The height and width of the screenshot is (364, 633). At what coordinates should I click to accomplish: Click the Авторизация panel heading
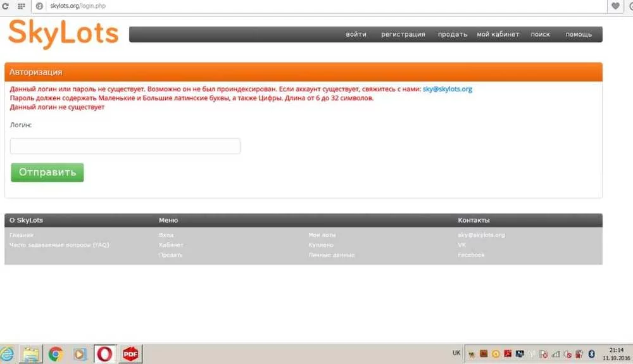tap(35, 72)
